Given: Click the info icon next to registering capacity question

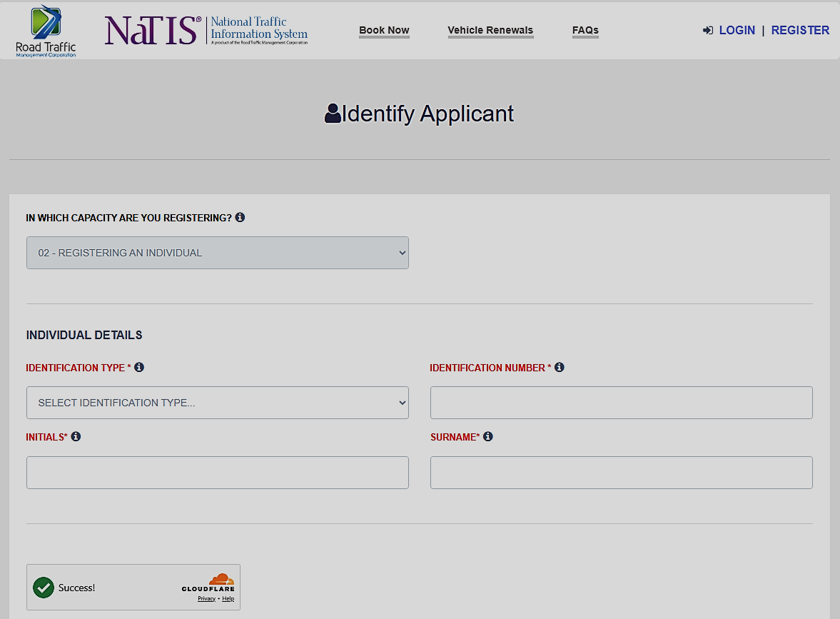Looking at the screenshot, I should [240, 217].
